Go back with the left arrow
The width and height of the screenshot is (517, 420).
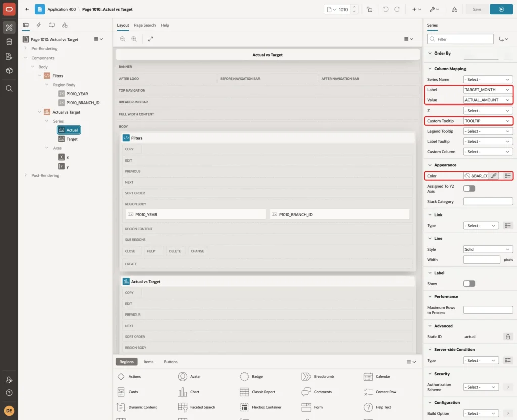(x=27, y=9)
